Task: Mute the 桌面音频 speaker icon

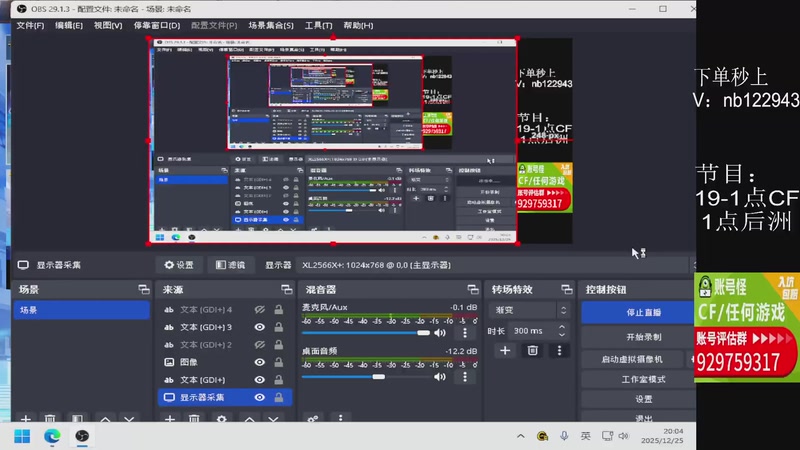Action: pyautogui.click(x=439, y=377)
